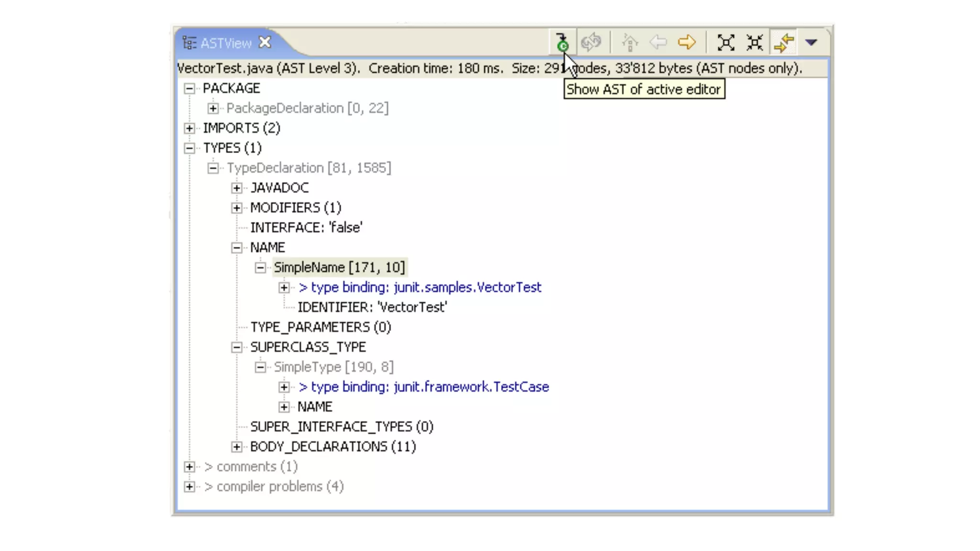Close the ASTView tab

coord(265,43)
